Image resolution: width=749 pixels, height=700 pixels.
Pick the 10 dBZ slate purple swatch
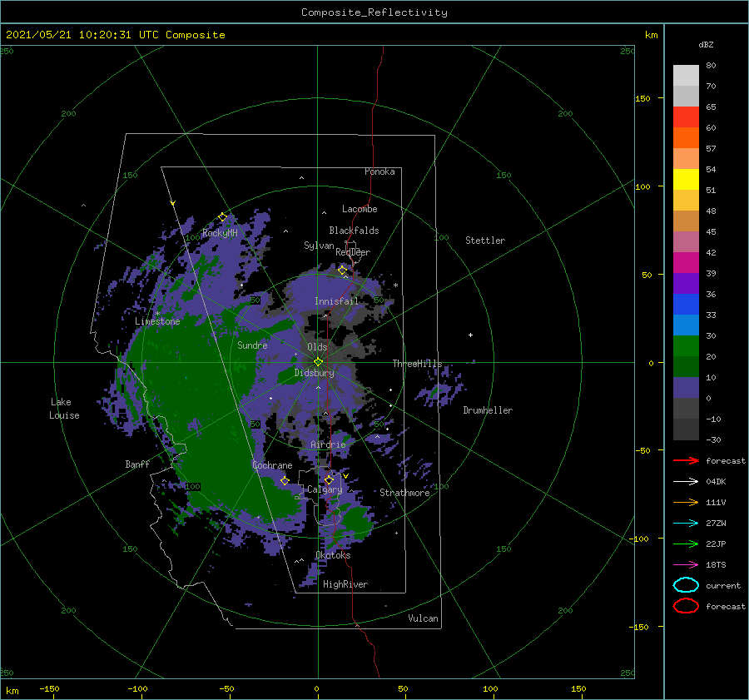pyautogui.click(x=686, y=388)
